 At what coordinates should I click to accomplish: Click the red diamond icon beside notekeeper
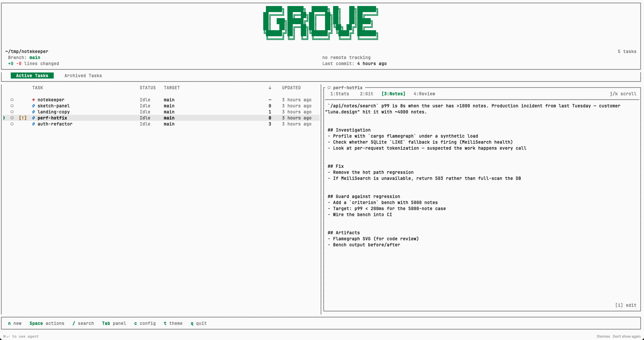pyautogui.click(x=34, y=100)
